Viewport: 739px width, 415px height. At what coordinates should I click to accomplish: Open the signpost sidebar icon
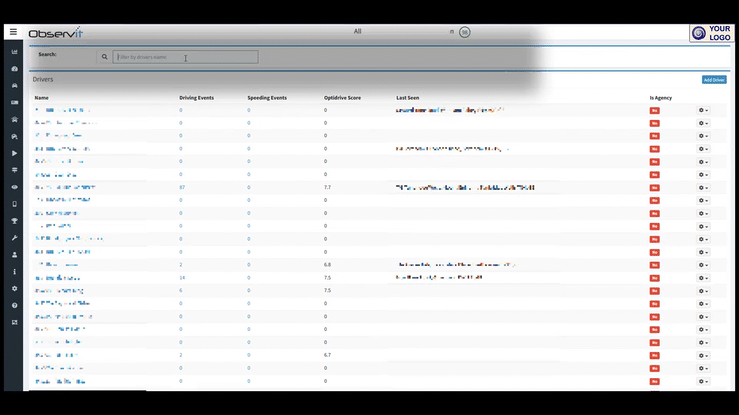(x=15, y=170)
